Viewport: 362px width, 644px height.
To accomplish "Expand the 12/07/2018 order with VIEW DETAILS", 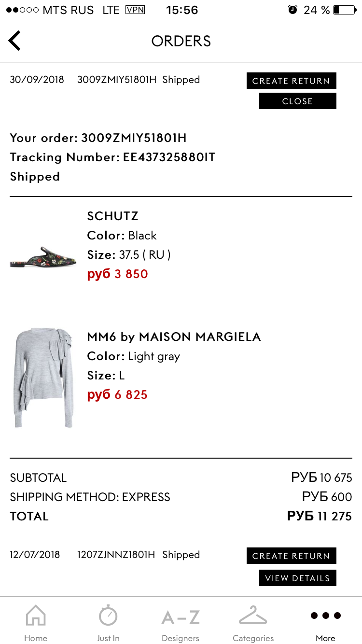I will click(x=298, y=578).
